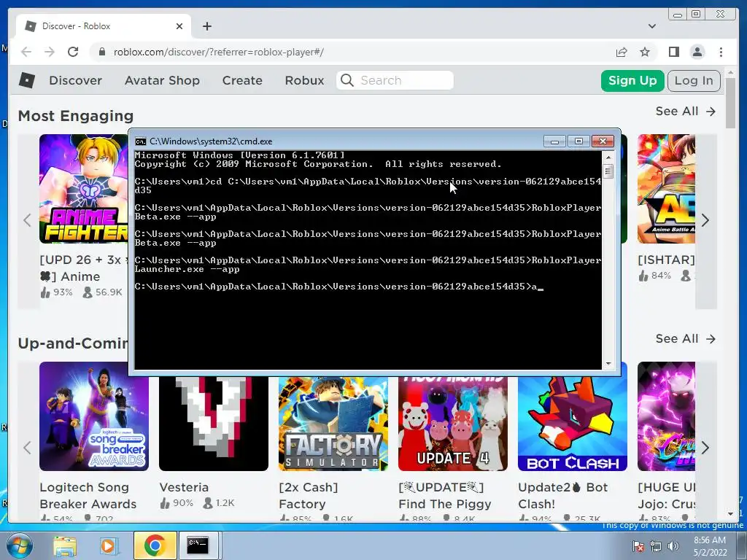Viewport: 747px width, 560px height.
Task: Open Logitech Song Breaker Awards thumbnail
Action: pos(94,416)
